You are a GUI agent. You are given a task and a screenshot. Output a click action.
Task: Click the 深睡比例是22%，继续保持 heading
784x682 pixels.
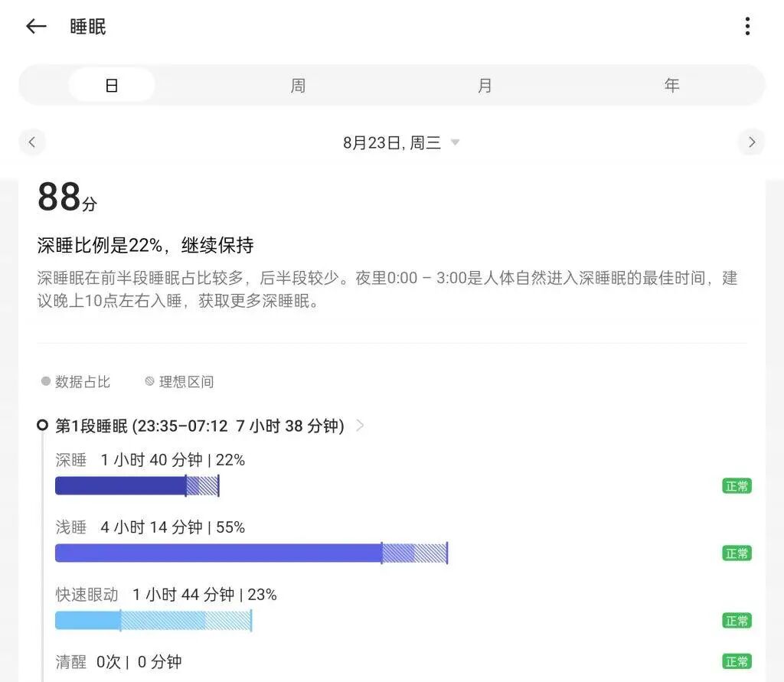coord(145,245)
